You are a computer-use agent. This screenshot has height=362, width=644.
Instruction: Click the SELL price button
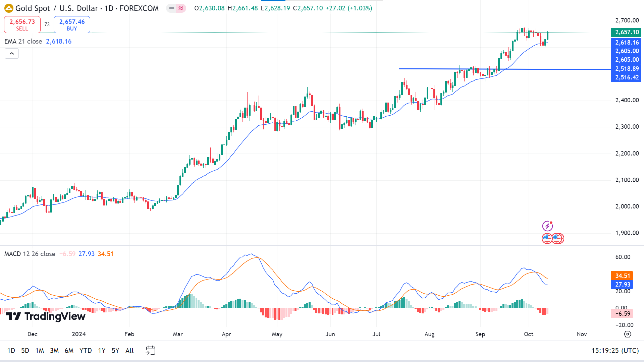pos(22,25)
